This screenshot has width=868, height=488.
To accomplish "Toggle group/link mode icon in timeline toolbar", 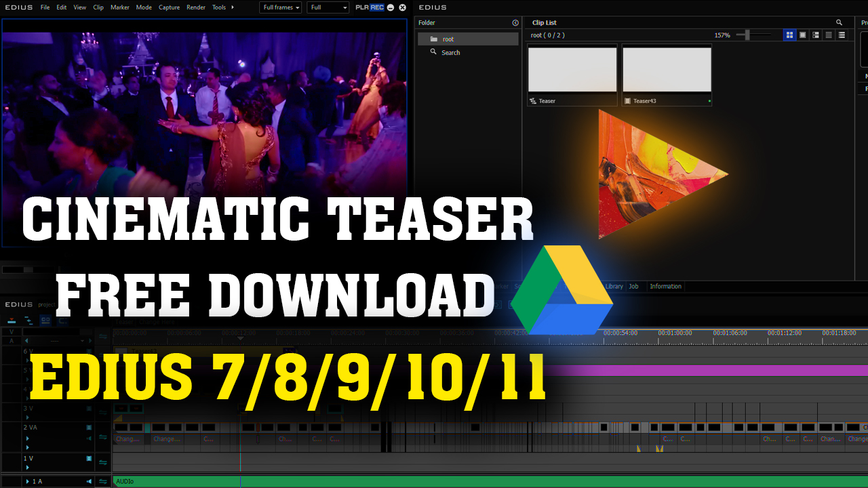I will (45, 320).
